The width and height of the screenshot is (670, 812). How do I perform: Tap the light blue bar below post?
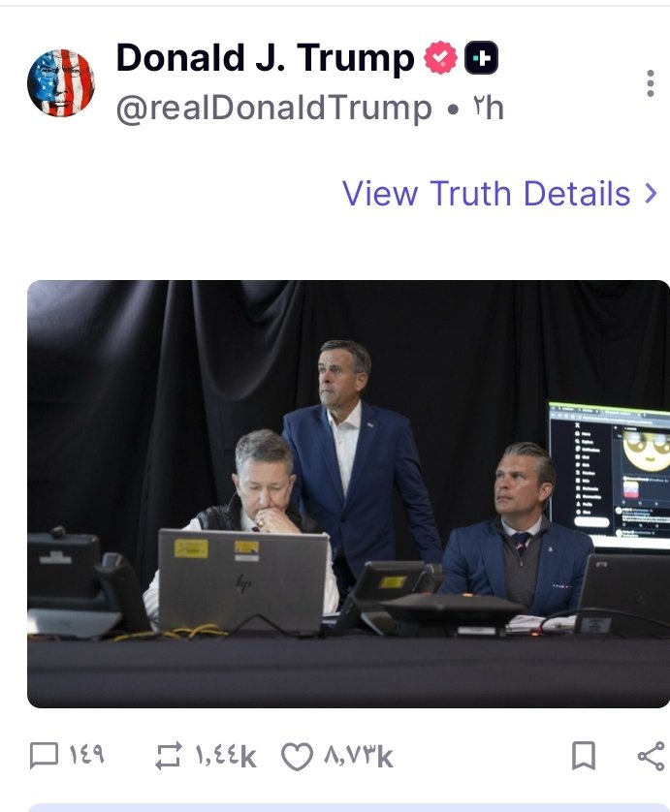[348, 808]
